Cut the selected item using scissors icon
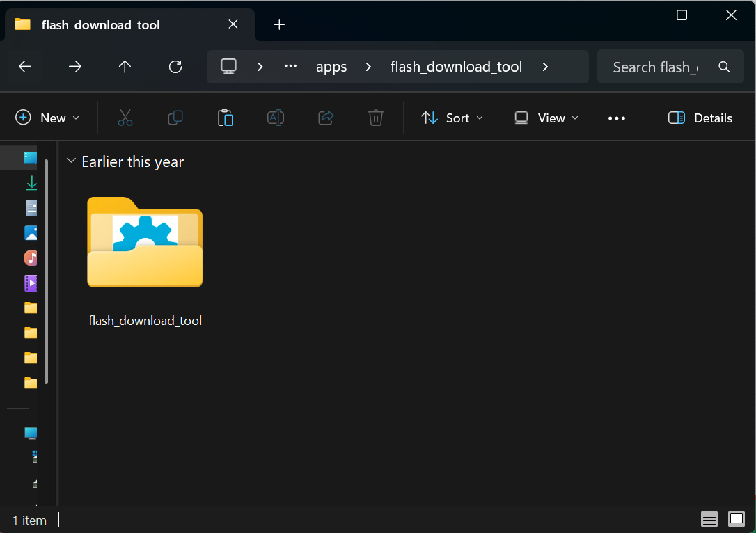Screen dimensions: 756x533 tap(125, 118)
